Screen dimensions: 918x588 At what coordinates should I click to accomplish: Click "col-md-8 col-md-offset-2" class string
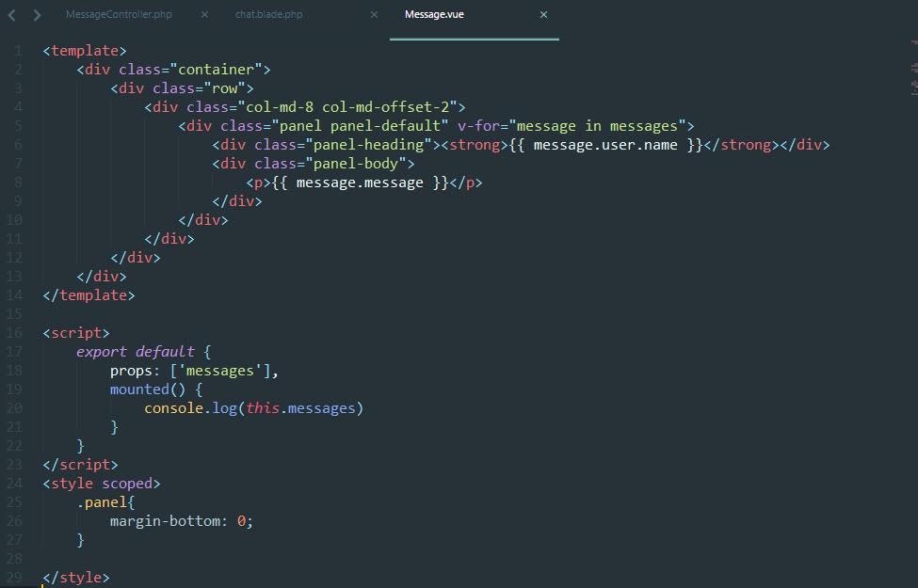click(x=347, y=107)
